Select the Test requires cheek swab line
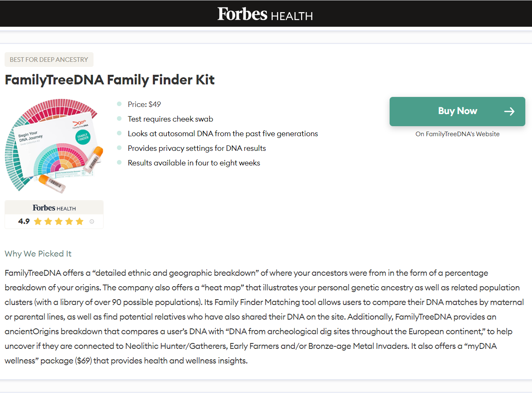 (170, 119)
